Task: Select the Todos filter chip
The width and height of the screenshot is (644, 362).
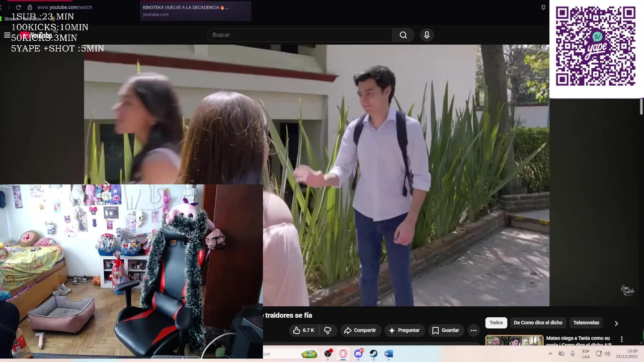Action: click(x=496, y=323)
